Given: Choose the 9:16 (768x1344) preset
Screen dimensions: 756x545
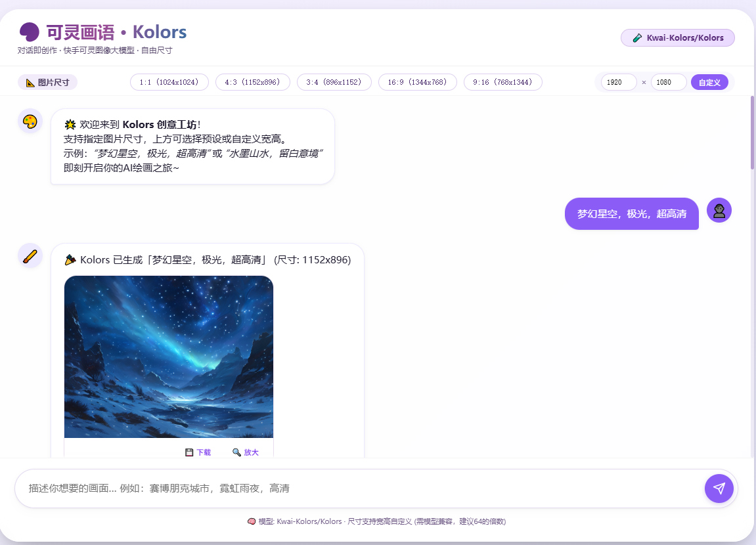Looking at the screenshot, I should coord(502,82).
